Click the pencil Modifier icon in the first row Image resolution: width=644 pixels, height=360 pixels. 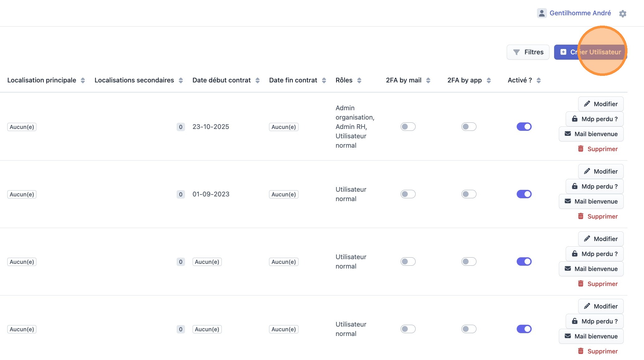click(587, 104)
